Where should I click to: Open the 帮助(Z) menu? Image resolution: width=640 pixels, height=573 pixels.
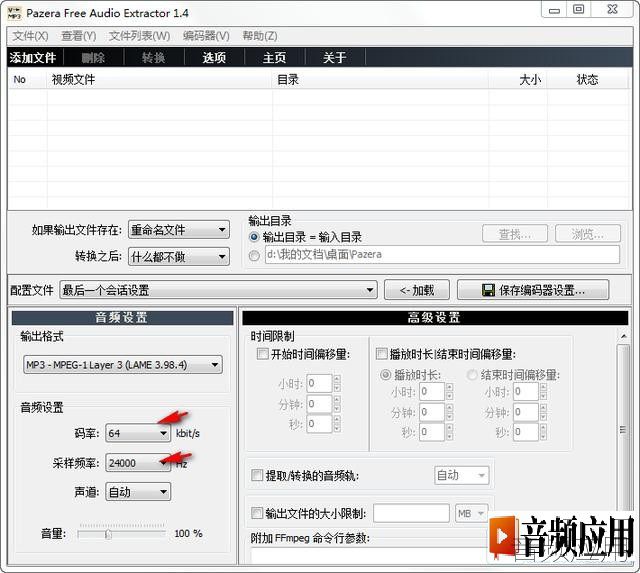(x=260, y=36)
